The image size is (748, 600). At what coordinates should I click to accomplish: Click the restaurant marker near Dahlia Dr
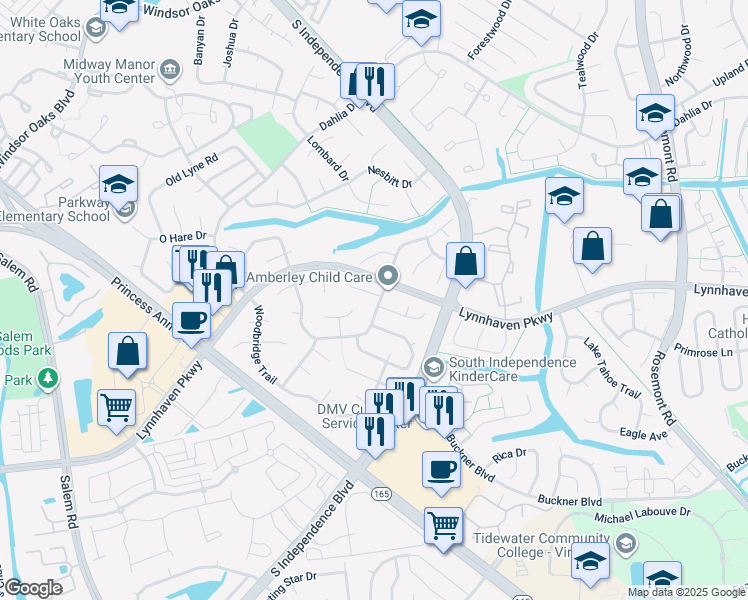[x=375, y=82]
